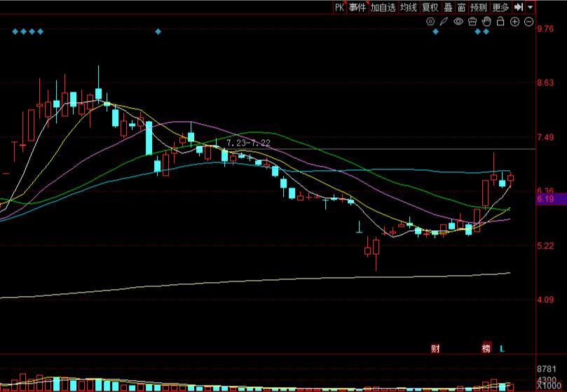Click the diamond event marker below the gear icon
The width and height of the screenshot is (567, 392).
click(x=435, y=31)
